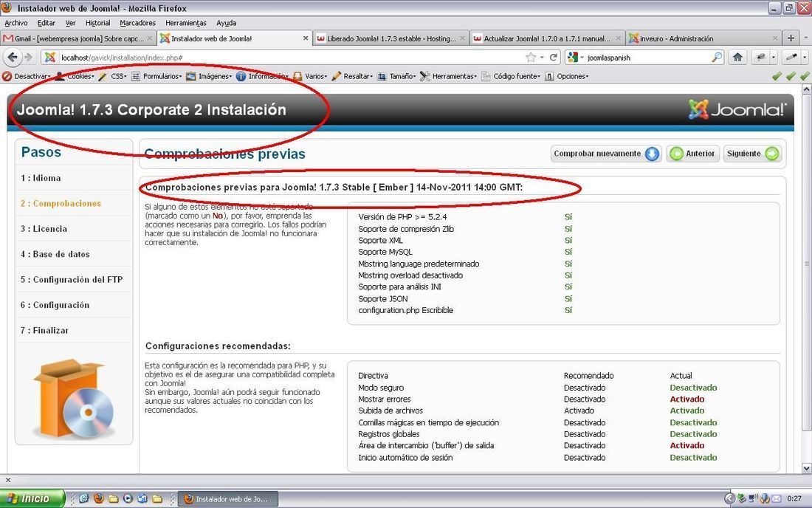Close the Instalador web de Joomla! tab
This screenshot has height=508, width=812.
306,38
